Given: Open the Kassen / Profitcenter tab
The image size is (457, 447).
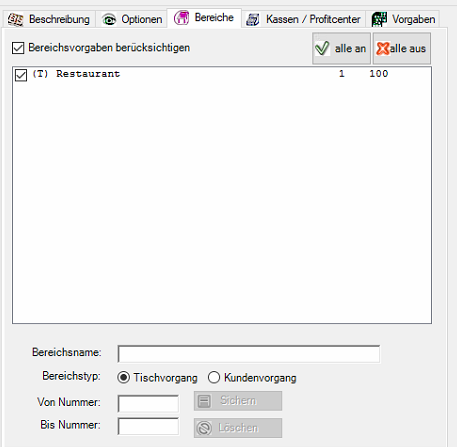Looking at the screenshot, I should coord(303,19).
